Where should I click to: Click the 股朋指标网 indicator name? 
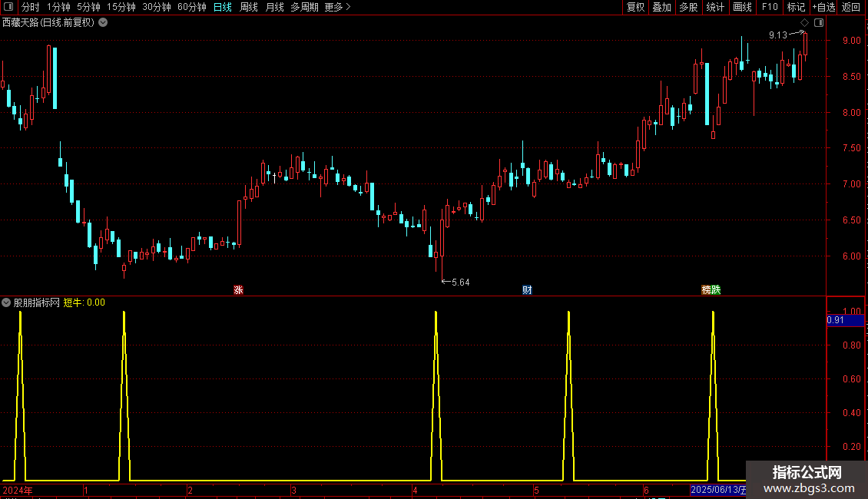tap(37, 302)
